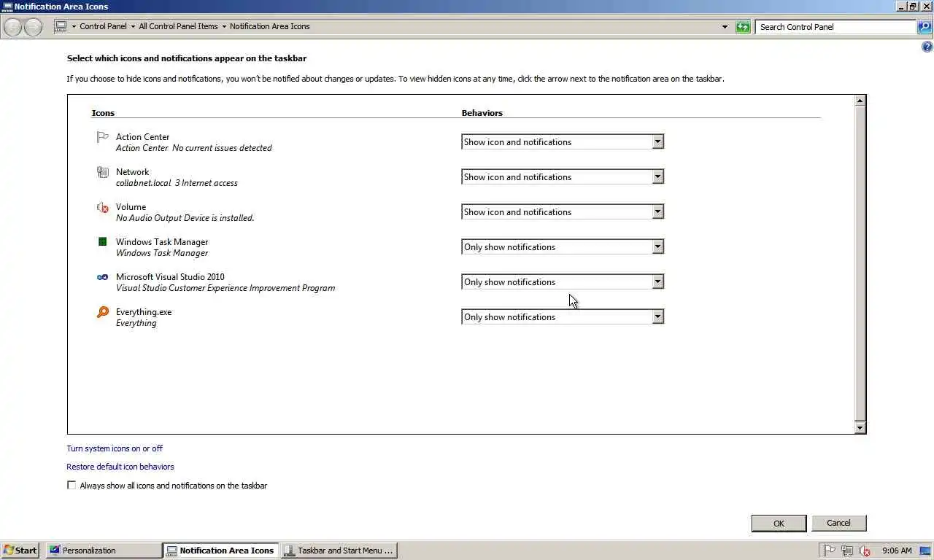This screenshot has height=560, width=934.
Task: Click the Everything.exe magnifier icon
Action: coord(102,312)
